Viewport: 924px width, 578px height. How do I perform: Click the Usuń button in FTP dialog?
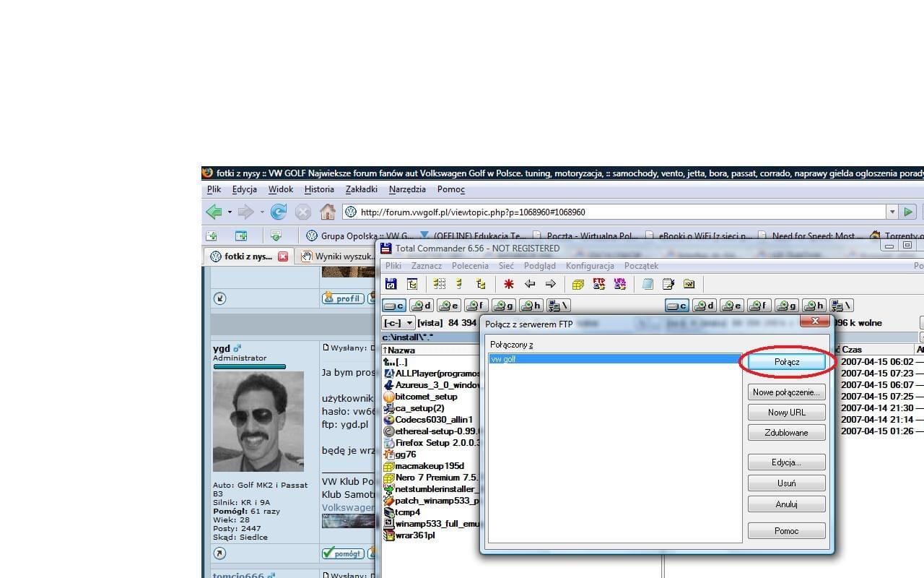click(x=787, y=483)
